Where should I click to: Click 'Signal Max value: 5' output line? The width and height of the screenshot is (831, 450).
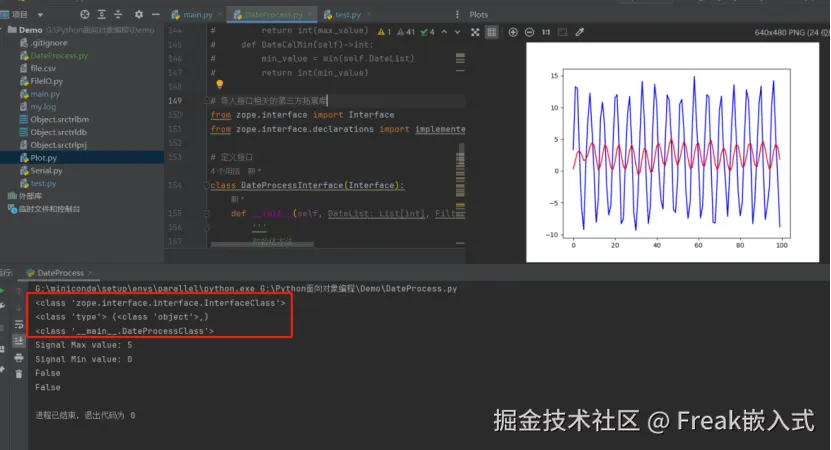coord(84,345)
